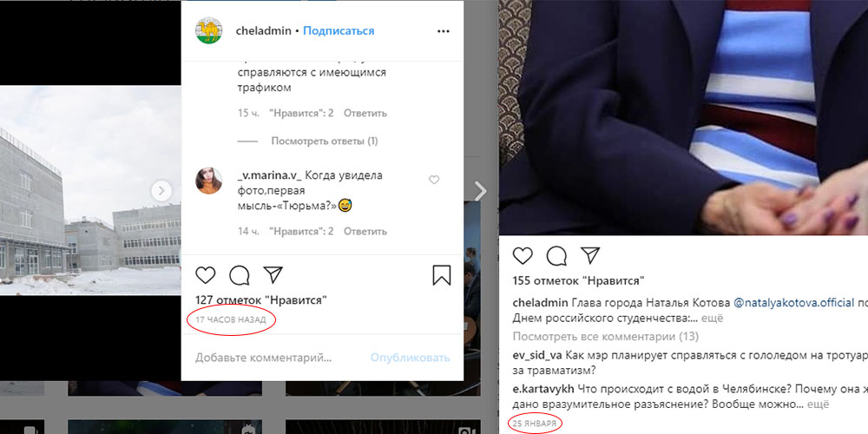
Task: Open Посмотреть все комментарии (13)
Action: pos(606,337)
